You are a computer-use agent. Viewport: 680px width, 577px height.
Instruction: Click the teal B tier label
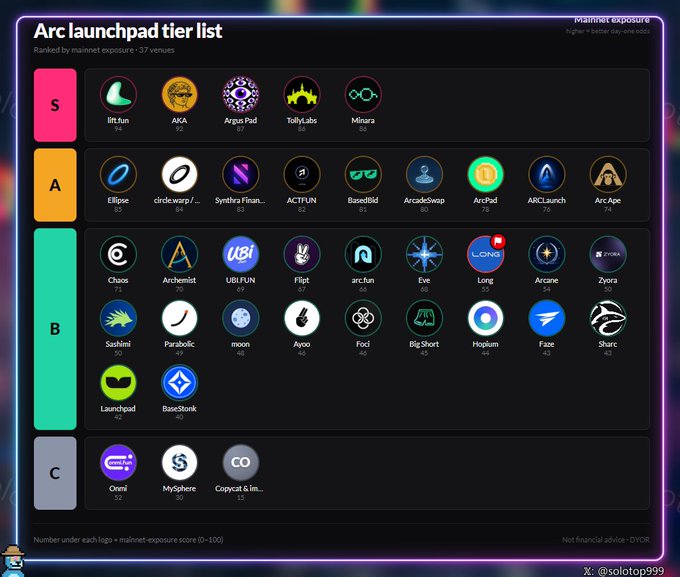coord(55,329)
